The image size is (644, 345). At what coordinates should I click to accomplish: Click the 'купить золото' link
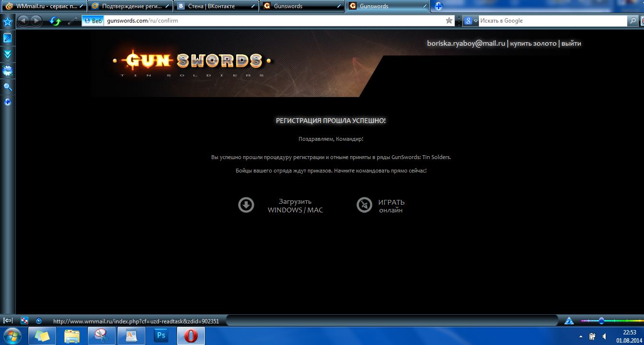coord(533,43)
